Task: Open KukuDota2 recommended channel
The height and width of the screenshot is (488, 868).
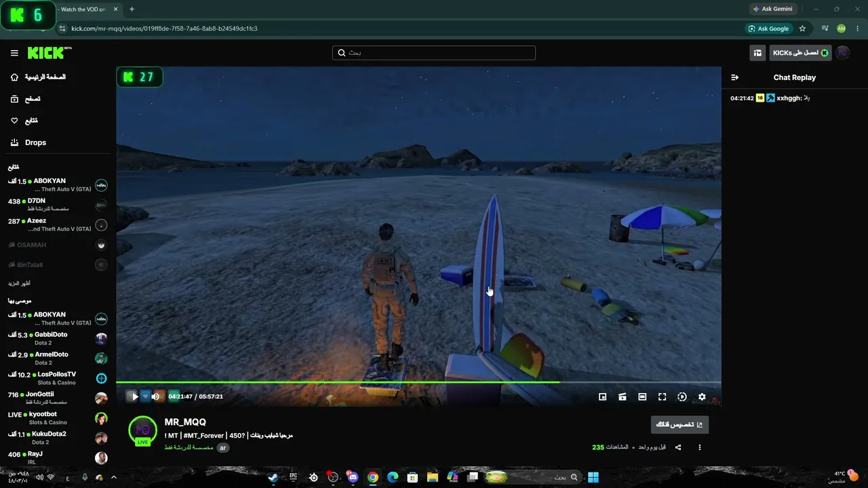Action: pyautogui.click(x=58, y=438)
